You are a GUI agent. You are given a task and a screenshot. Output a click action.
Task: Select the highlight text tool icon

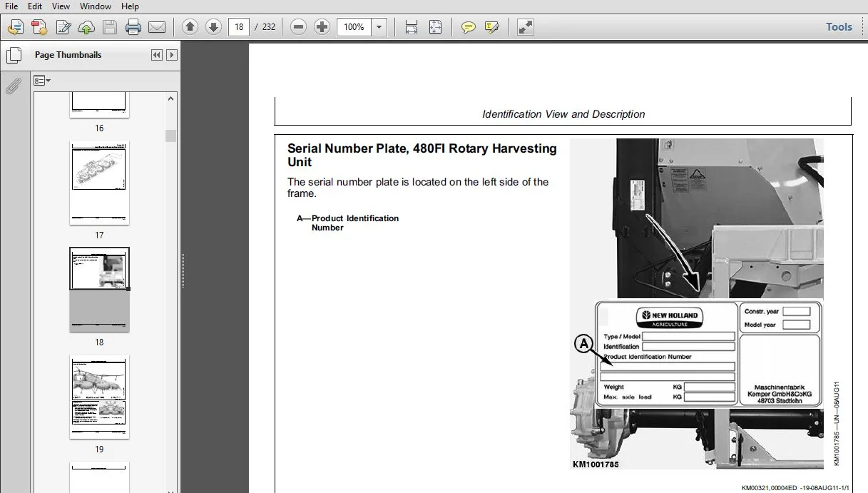[x=492, y=27]
